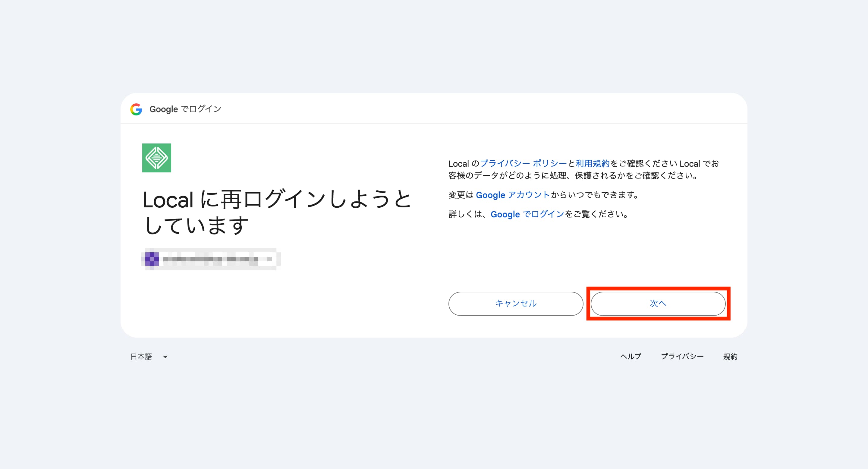Click the Local に再ログイン heading text
Image resolution: width=868 pixels, height=469 pixels.
[277, 212]
